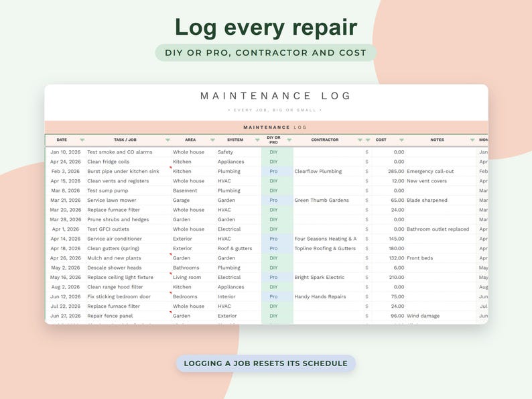Select 'Mulch and new plants' task cell

point(128,258)
